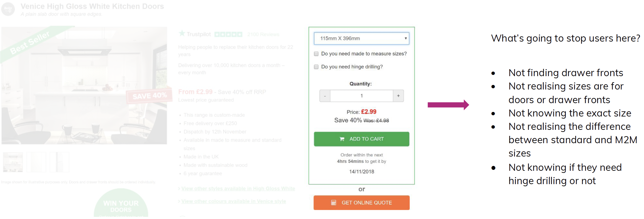Open other colours in Venice style link
This screenshot has height=219, width=644.
(x=233, y=201)
